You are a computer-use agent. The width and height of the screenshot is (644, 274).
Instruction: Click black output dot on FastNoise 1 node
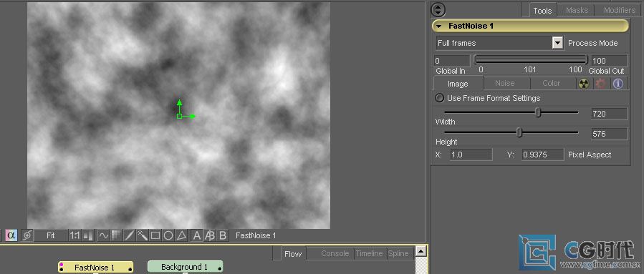coord(130,269)
